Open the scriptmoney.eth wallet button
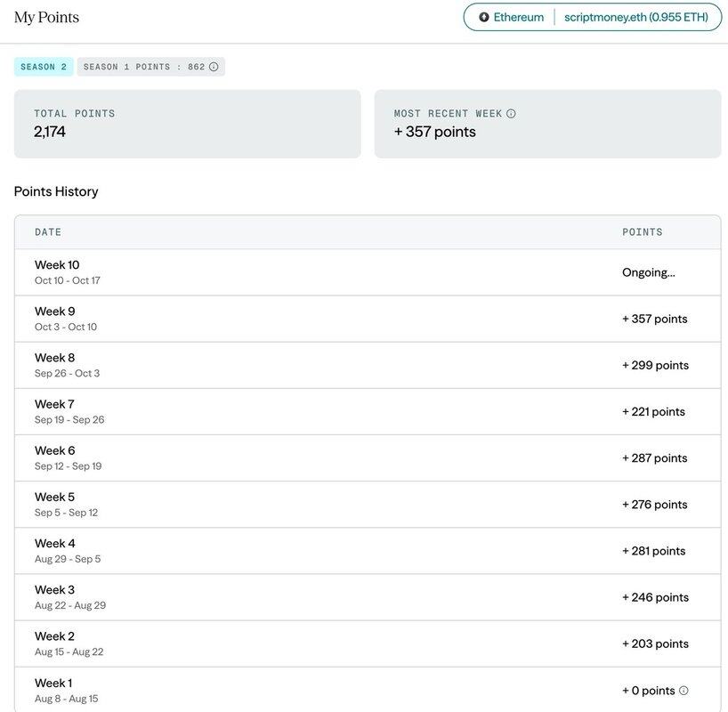 (x=636, y=17)
